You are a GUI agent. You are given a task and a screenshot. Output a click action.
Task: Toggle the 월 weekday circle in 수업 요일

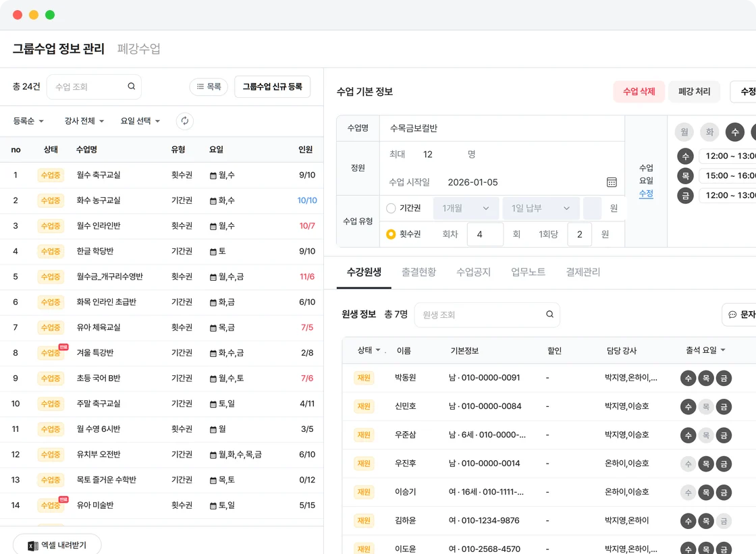point(684,132)
